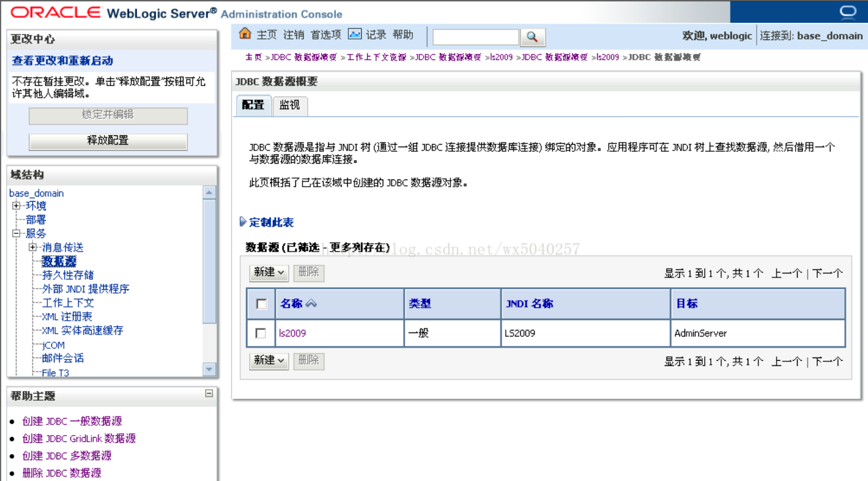Click the domain tree scroll-down arrow
The height and width of the screenshot is (481, 868).
(210, 369)
